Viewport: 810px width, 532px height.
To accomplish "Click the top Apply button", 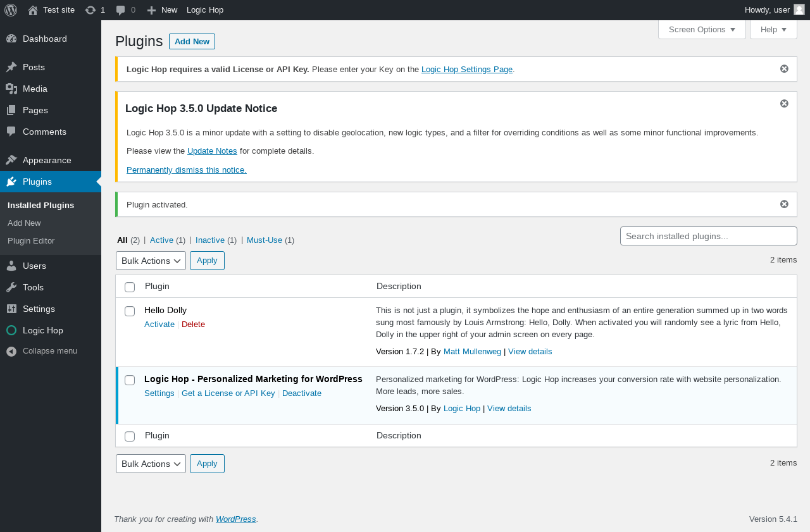I will pyautogui.click(x=207, y=261).
